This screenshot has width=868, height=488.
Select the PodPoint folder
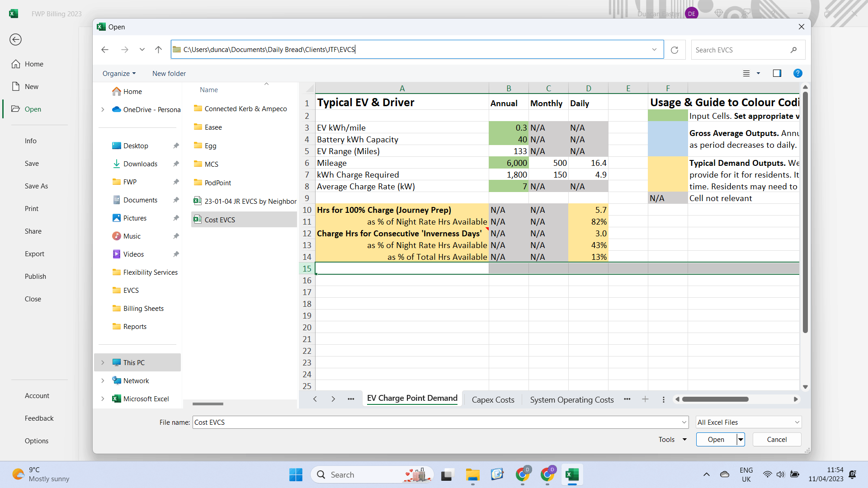click(217, 183)
